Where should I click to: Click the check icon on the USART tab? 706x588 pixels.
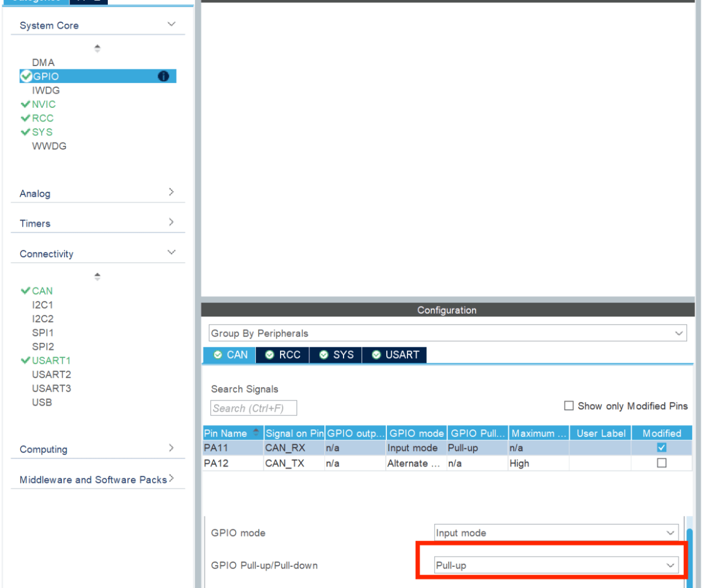[376, 355]
